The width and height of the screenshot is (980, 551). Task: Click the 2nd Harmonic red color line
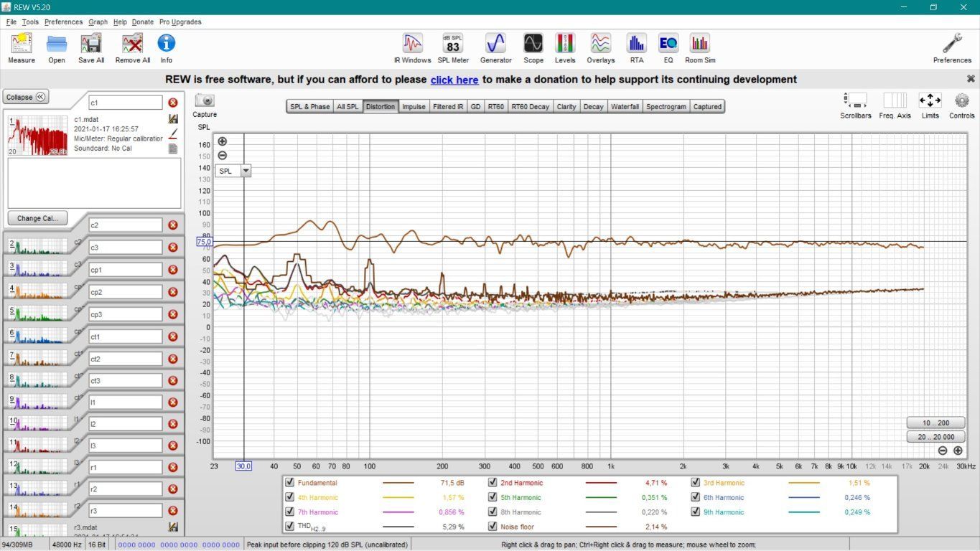click(x=602, y=483)
